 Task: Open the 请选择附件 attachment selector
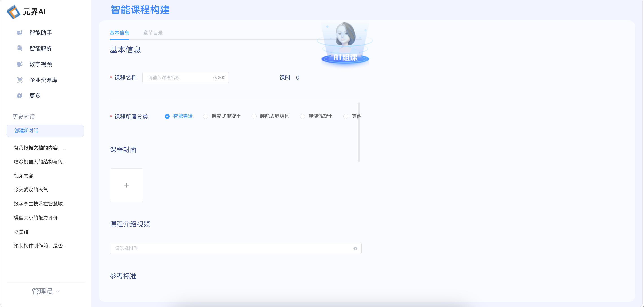tap(230, 248)
